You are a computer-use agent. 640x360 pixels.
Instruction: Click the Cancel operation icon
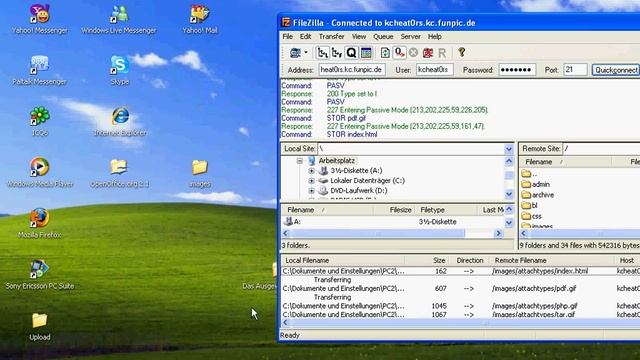pos(413,53)
